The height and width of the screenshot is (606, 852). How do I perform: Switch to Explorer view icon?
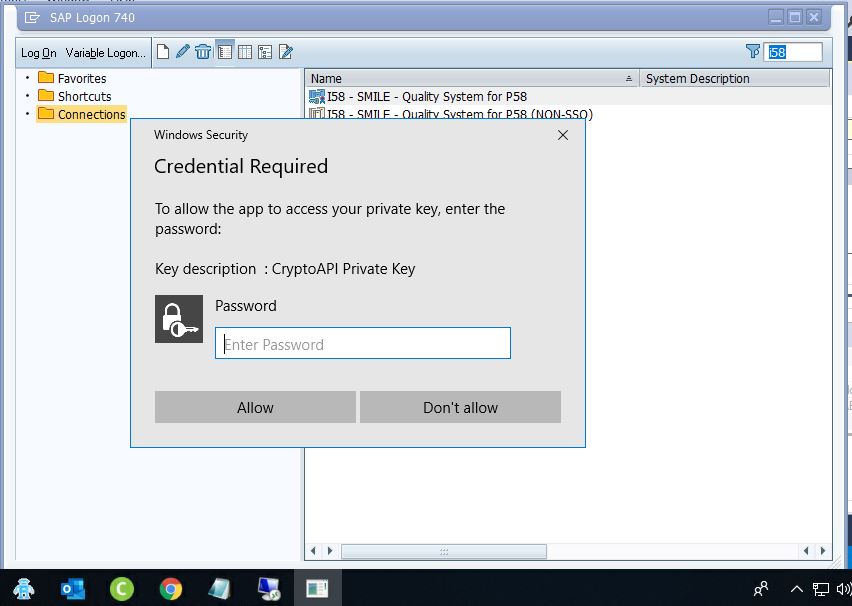(224, 52)
